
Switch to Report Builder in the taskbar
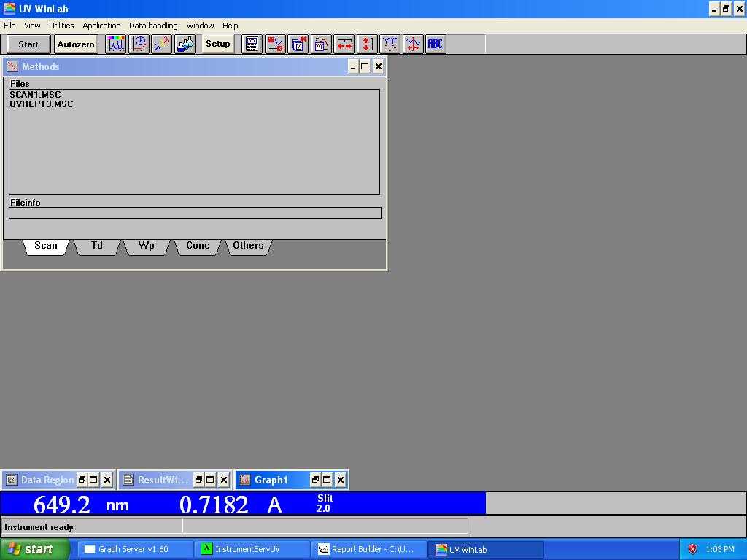coord(366,549)
